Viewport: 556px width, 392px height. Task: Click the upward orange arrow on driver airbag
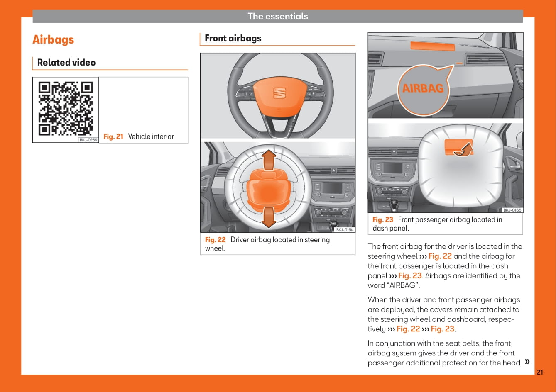(269, 159)
